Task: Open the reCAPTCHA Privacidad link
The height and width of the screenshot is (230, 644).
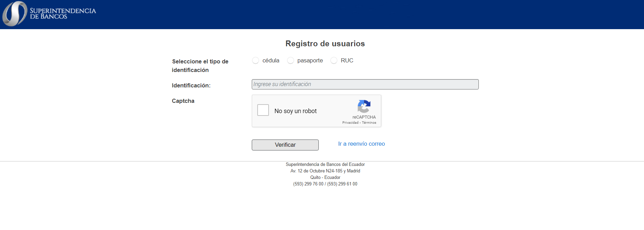Action: tap(350, 123)
